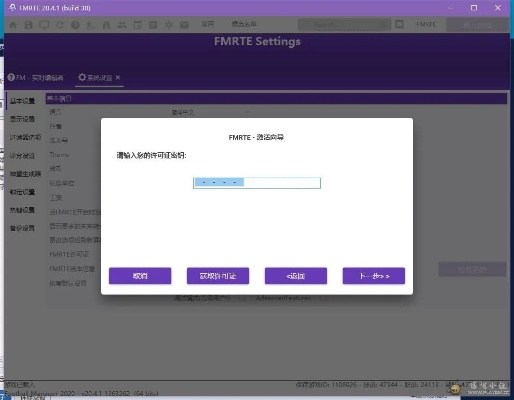Image resolution: width=514 pixels, height=400 pixels.
Task: Click the Search field in top toolbar
Action: [344, 24]
